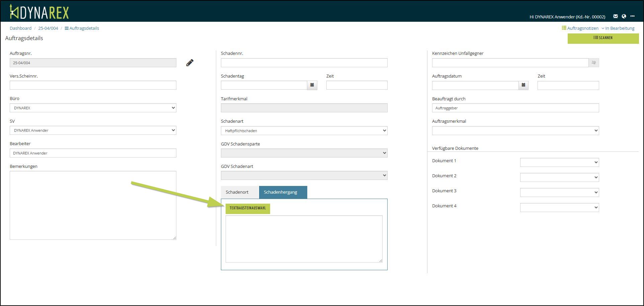Click the DYNAREX logo
The image size is (644, 306).
39,12
